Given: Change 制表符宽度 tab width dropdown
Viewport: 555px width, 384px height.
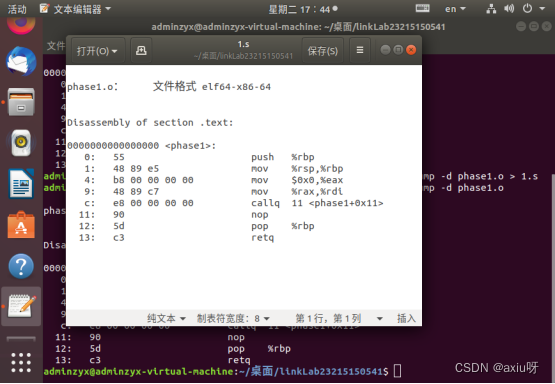Looking at the screenshot, I should [x=233, y=319].
